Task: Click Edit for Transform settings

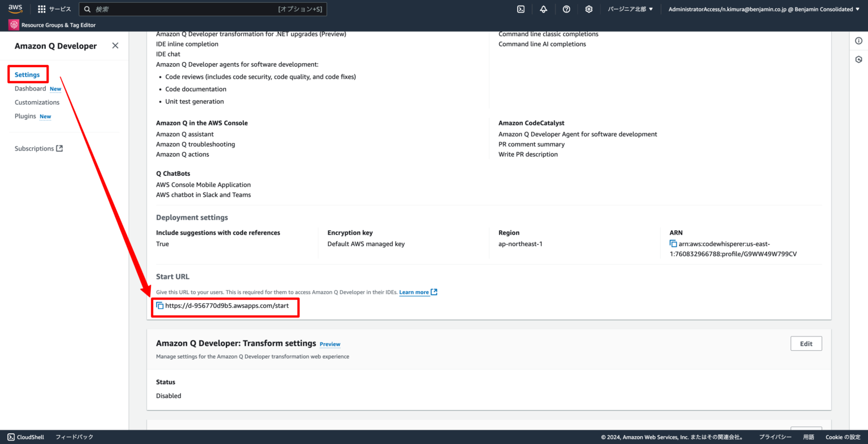Action: click(806, 343)
